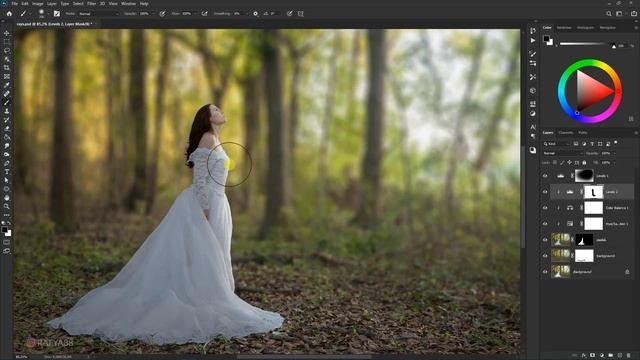
Task: Open the File menu
Action: pos(14,4)
